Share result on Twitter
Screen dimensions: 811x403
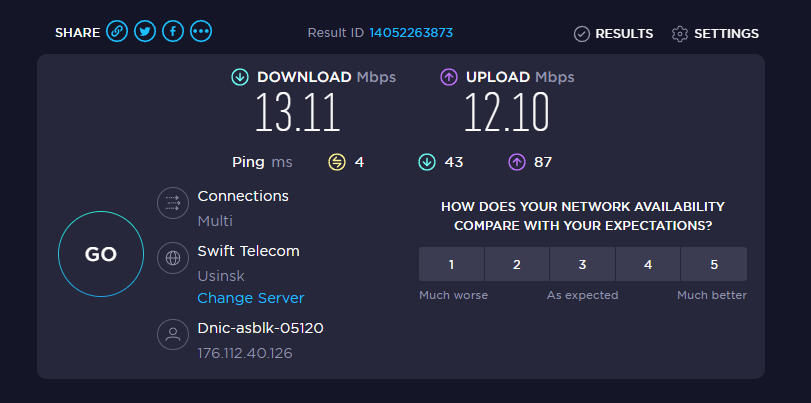click(x=145, y=32)
